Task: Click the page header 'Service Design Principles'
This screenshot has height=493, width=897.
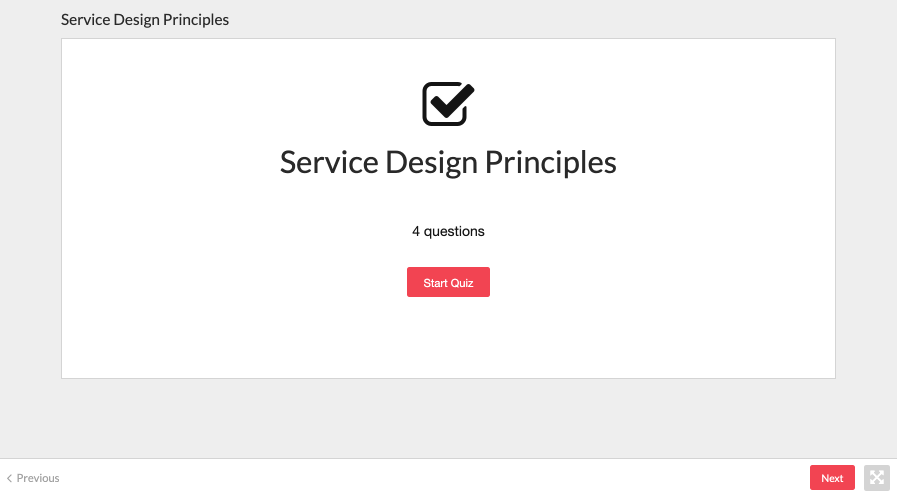Action: (x=145, y=19)
